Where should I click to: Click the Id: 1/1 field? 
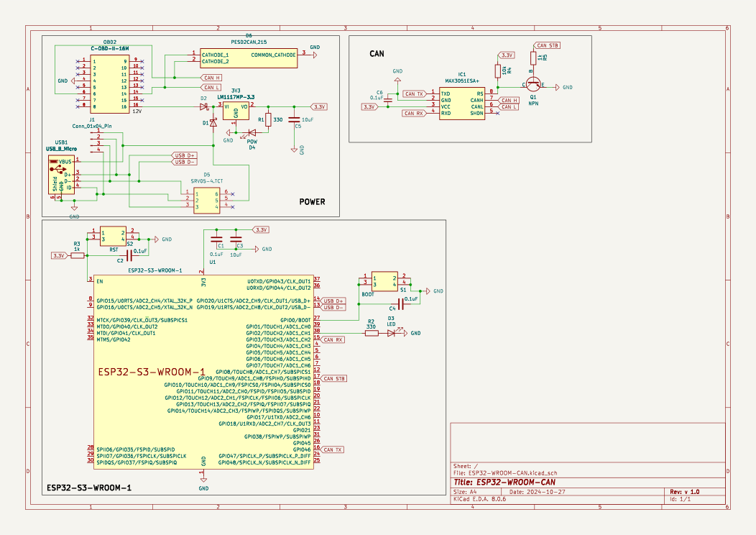(681, 499)
